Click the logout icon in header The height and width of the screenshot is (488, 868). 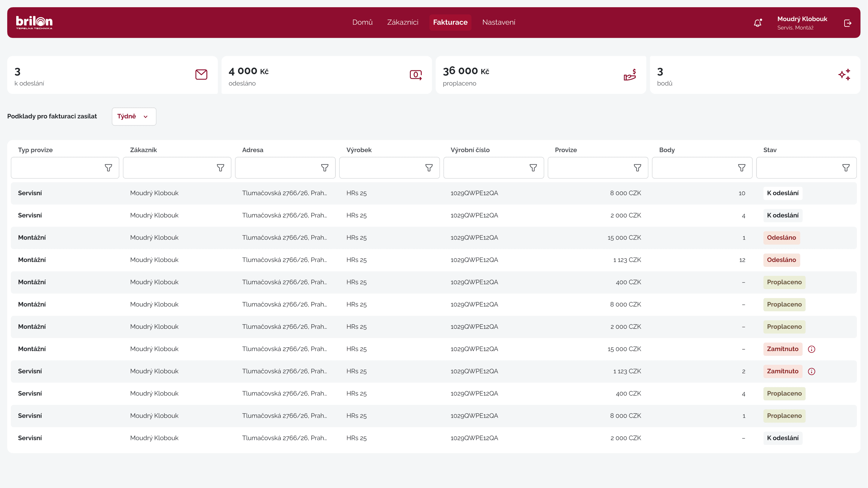tap(848, 23)
